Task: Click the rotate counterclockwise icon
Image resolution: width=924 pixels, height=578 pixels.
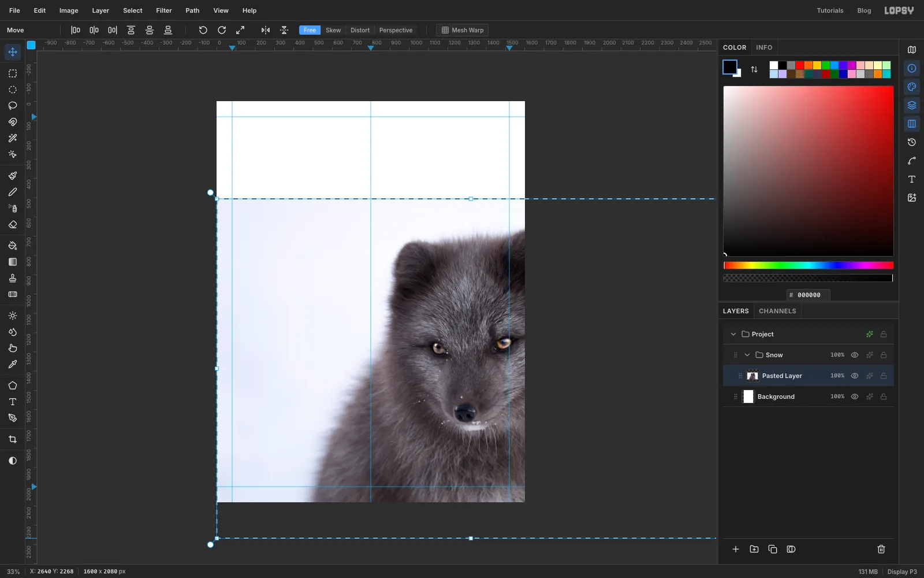Action: coord(203,30)
